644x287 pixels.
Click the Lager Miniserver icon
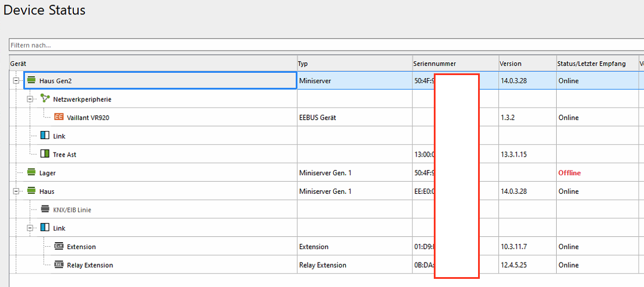pos(31,173)
